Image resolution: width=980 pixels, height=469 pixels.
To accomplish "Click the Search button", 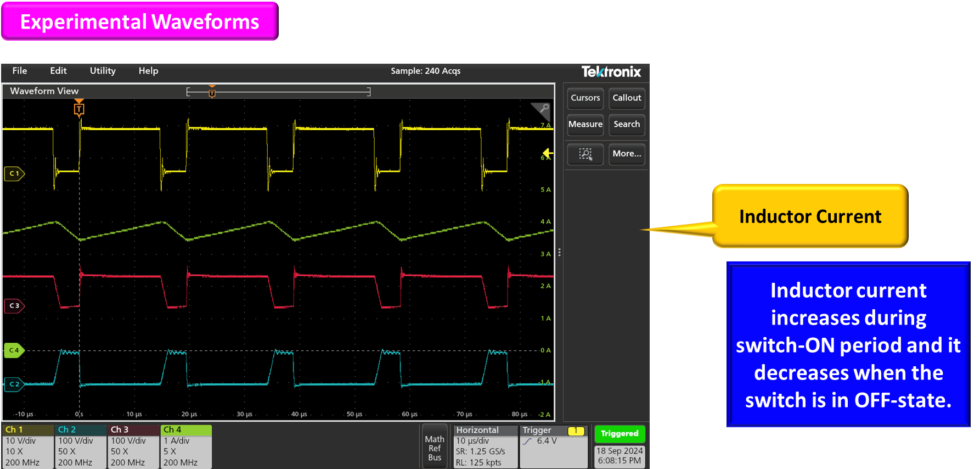I will pyautogui.click(x=627, y=125).
